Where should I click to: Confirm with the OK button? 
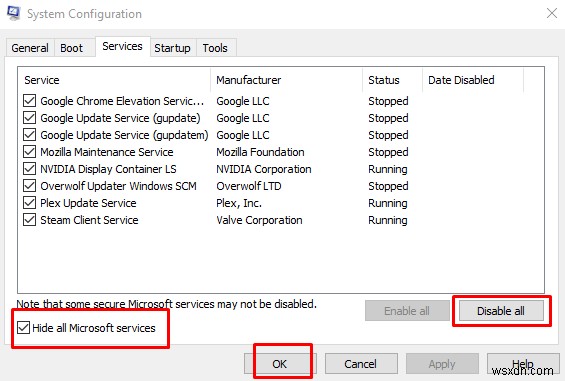[x=280, y=364]
